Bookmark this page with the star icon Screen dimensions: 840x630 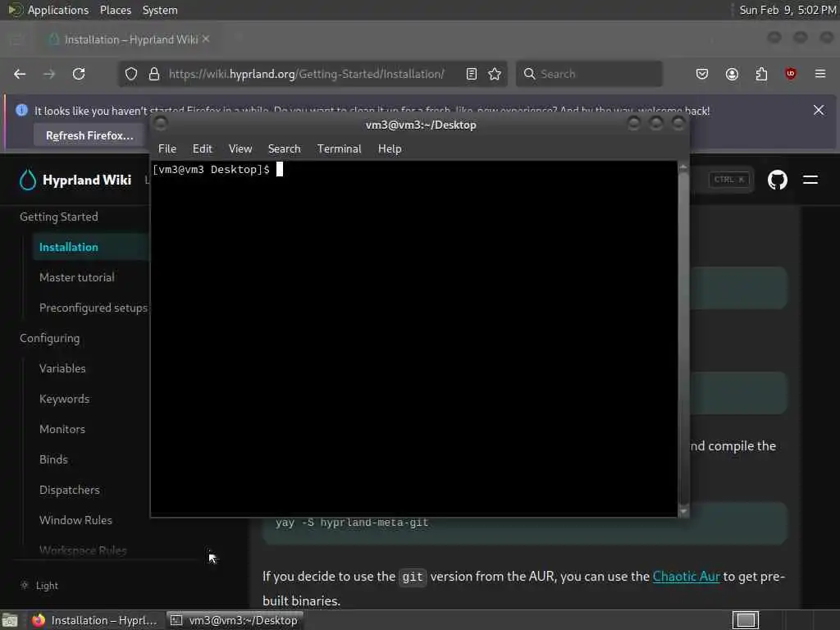pos(495,74)
